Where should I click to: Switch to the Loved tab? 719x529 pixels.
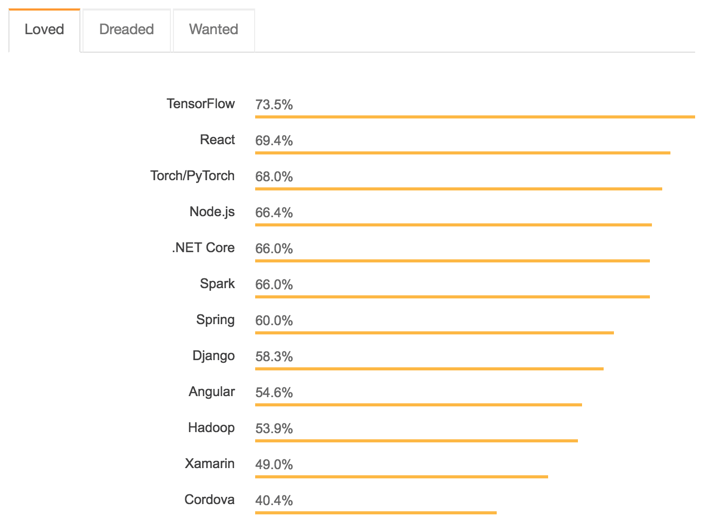tap(44, 30)
